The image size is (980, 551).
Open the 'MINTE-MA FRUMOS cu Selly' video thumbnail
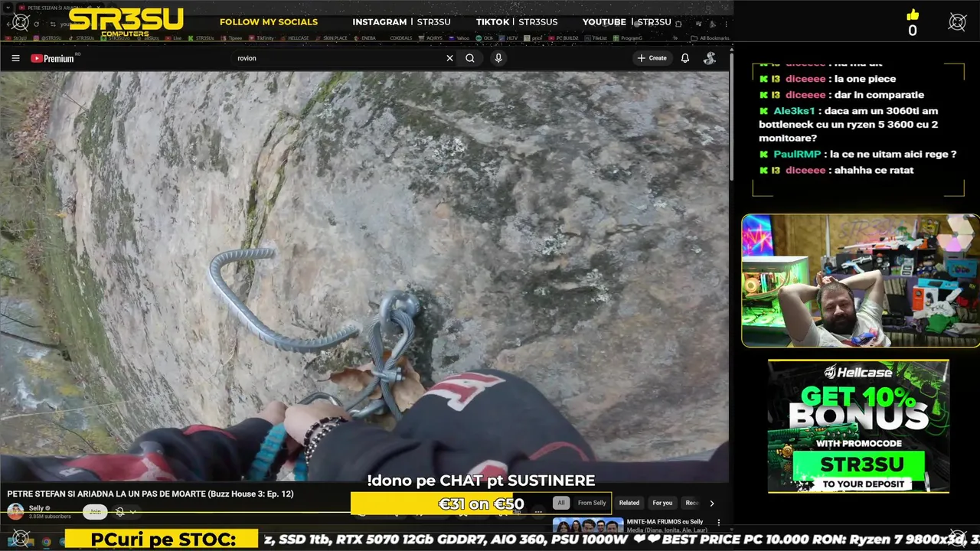click(588, 527)
